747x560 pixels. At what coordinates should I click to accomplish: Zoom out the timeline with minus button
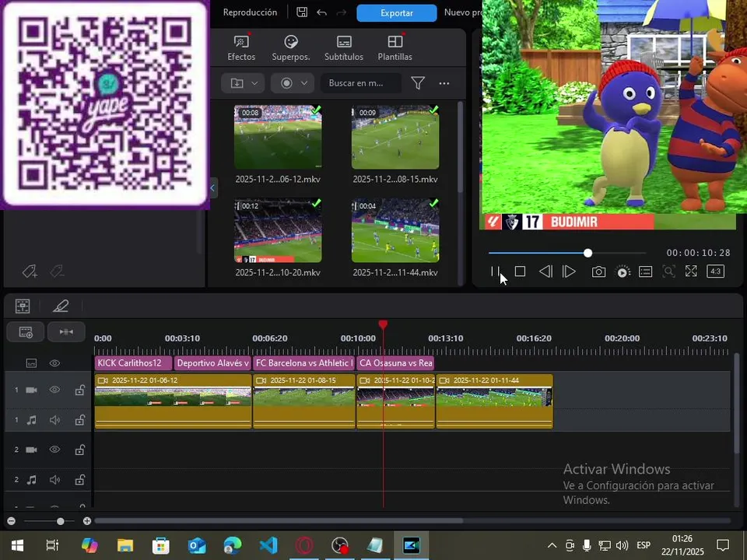[12, 521]
